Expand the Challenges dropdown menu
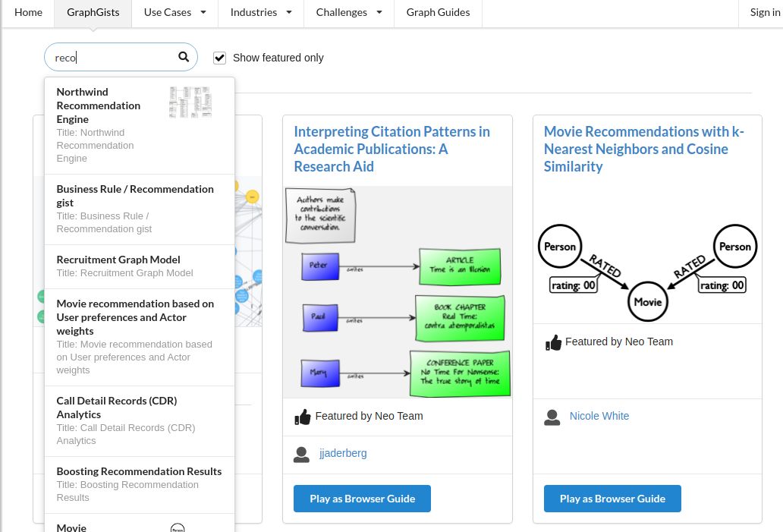Image resolution: width=783 pixels, height=532 pixels. 348,12
